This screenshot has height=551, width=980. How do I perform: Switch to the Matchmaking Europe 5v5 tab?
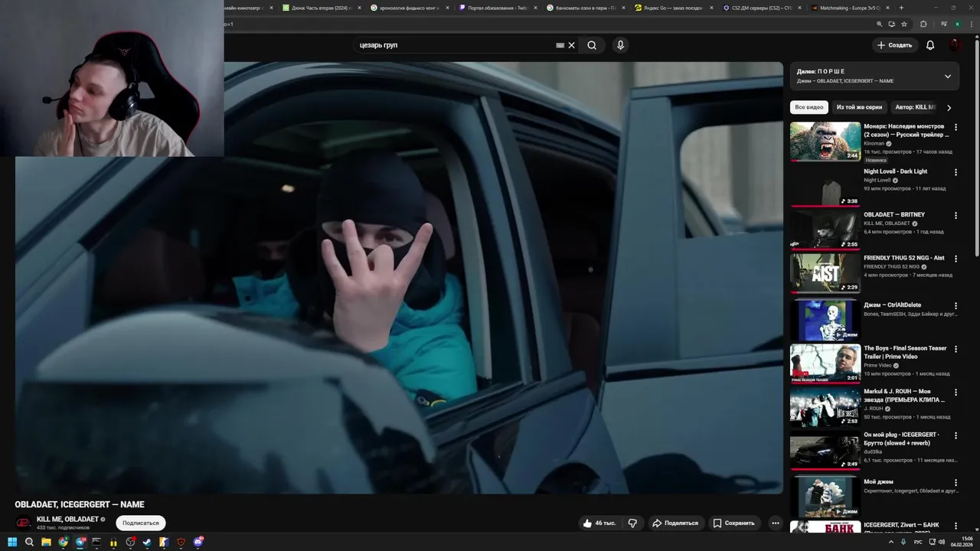click(850, 8)
